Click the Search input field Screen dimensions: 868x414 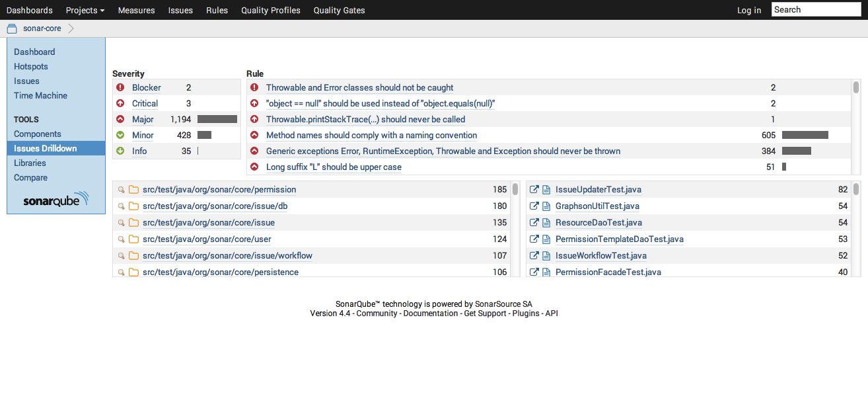pyautogui.click(x=816, y=9)
